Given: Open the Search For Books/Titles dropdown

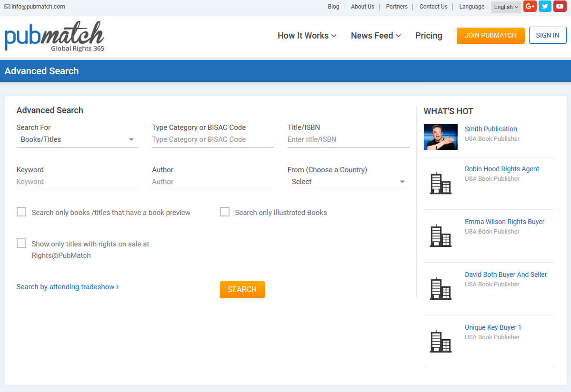Looking at the screenshot, I should (x=77, y=140).
